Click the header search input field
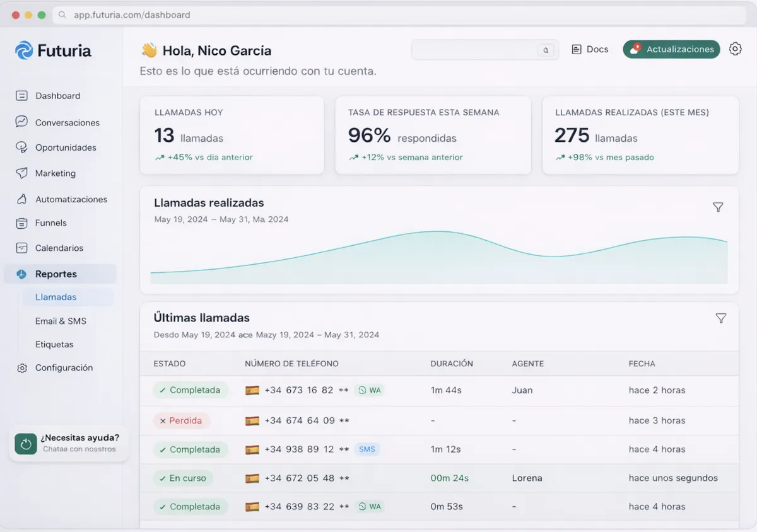 pos(473,50)
